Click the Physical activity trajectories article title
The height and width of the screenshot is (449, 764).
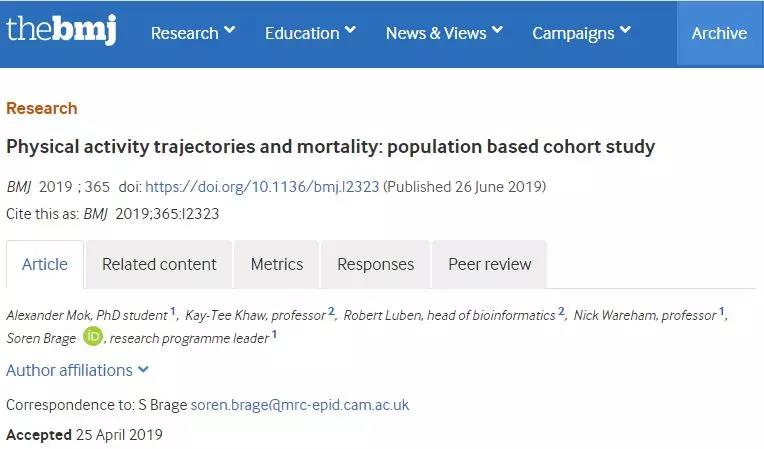330,147
